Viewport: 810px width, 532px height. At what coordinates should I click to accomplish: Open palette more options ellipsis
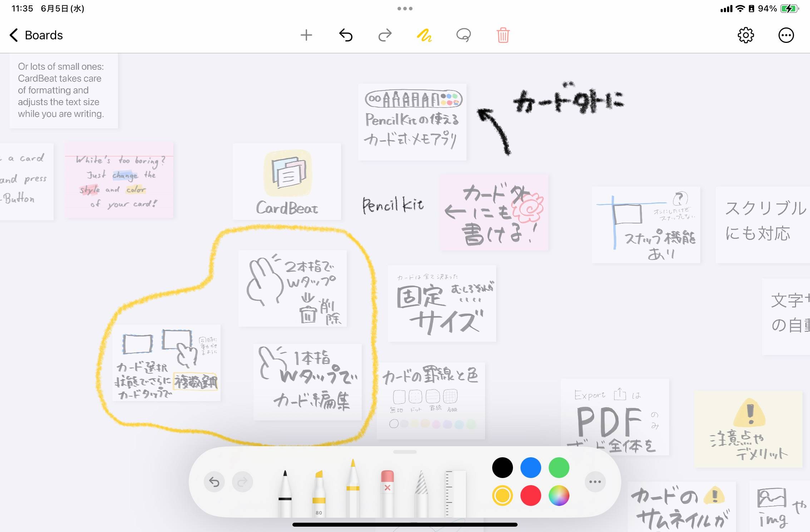[595, 482]
